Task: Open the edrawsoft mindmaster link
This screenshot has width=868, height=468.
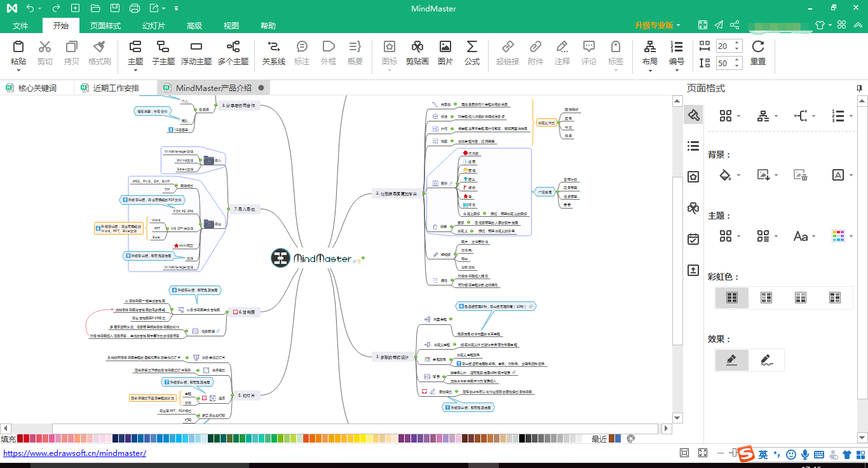Action: click(75, 453)
